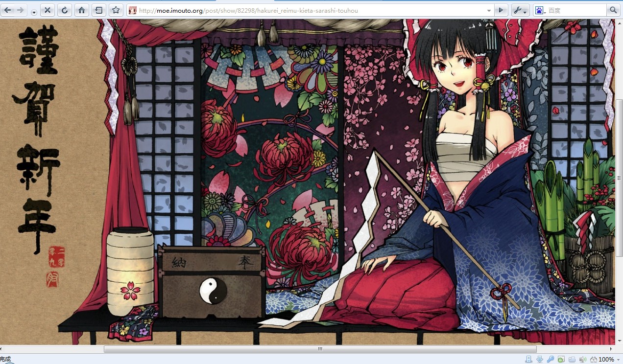Click the search magnifier button
623x364 pixels.
[x=613, y=10]
